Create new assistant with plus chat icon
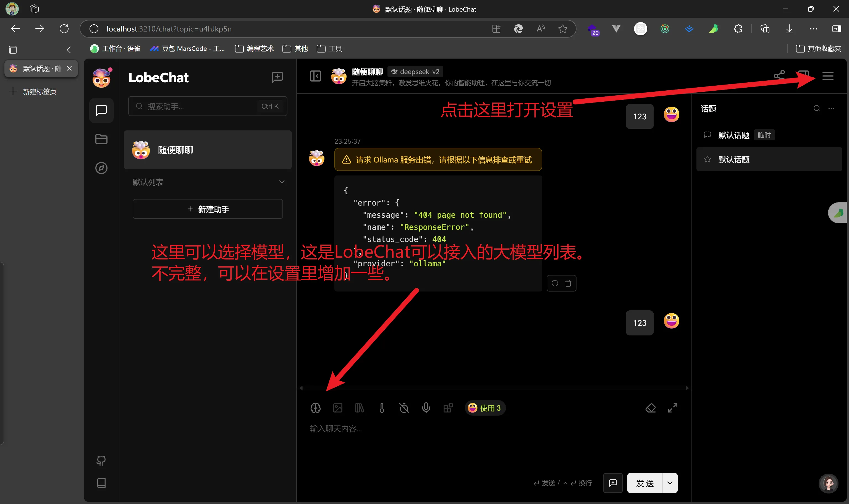 tap(277, 77)
